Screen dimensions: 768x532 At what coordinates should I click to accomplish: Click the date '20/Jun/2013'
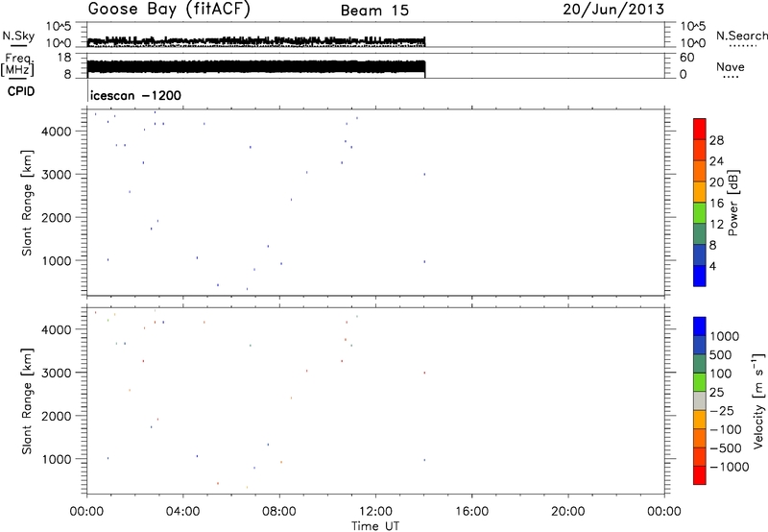click(613, 10)
